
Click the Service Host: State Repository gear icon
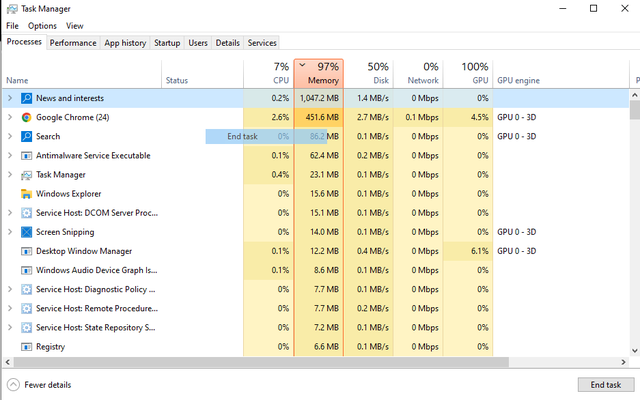coord(27,327)
